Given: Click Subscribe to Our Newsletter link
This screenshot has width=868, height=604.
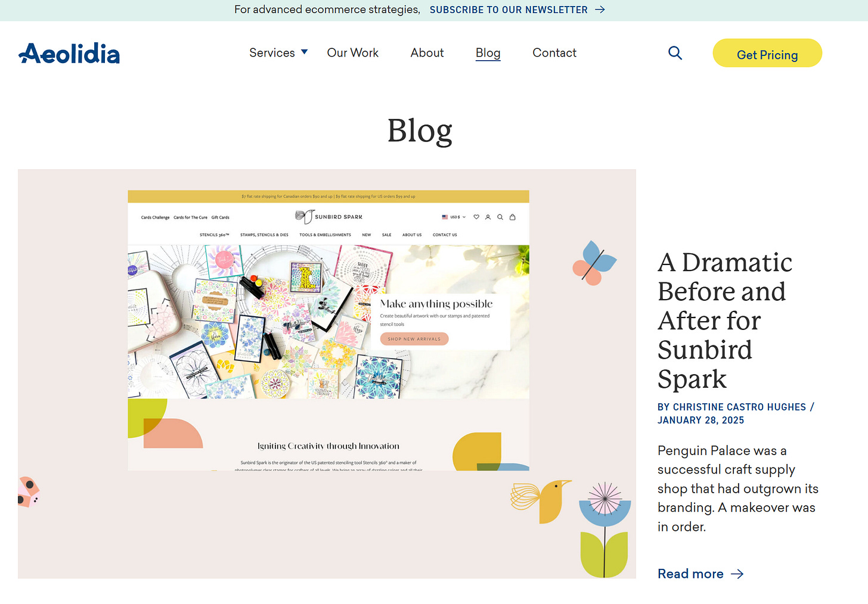Looking at the screenshot, I should pyautogui.click(x=509, y=10).
